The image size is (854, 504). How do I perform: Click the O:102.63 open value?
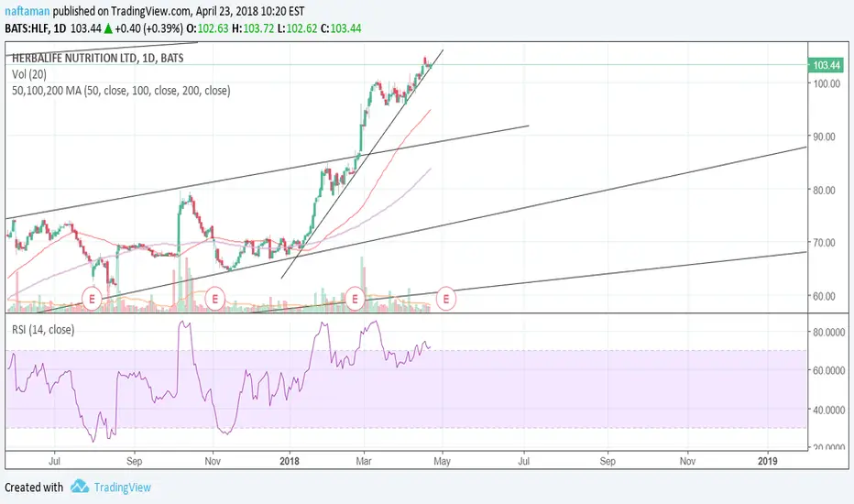click(x=207, y=28)
